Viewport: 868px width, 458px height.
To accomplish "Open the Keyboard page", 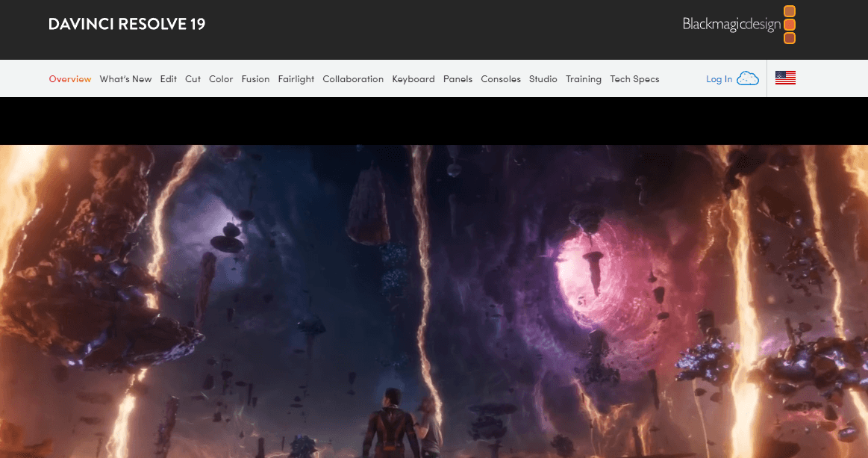I will click(413, 78).
